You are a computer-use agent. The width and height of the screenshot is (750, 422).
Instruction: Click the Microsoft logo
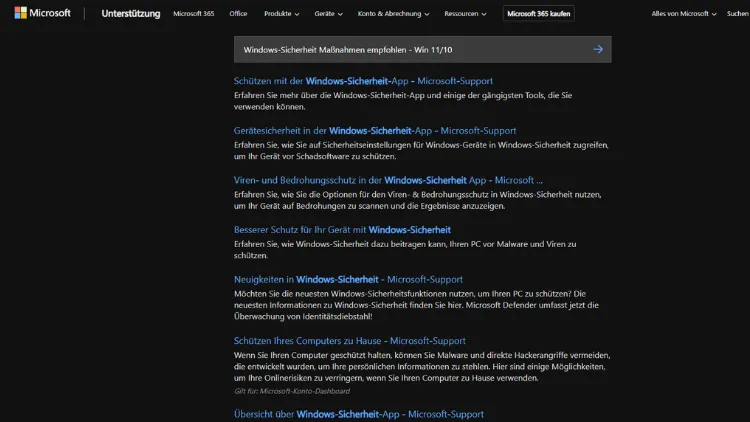point(43,13)
